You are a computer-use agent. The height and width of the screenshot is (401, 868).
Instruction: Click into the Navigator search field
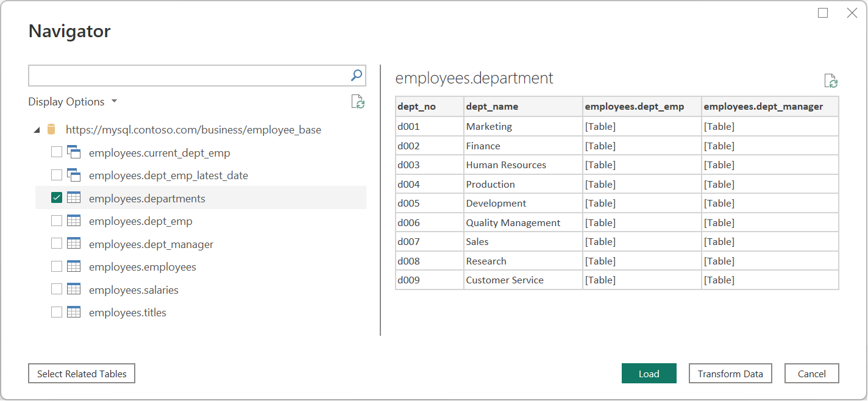[x=188, y=76]
